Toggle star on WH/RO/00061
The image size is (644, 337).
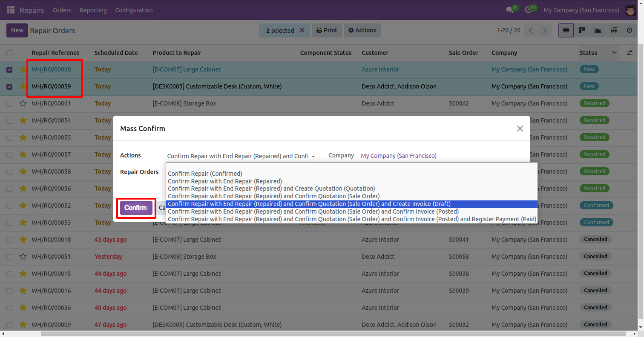23,103
